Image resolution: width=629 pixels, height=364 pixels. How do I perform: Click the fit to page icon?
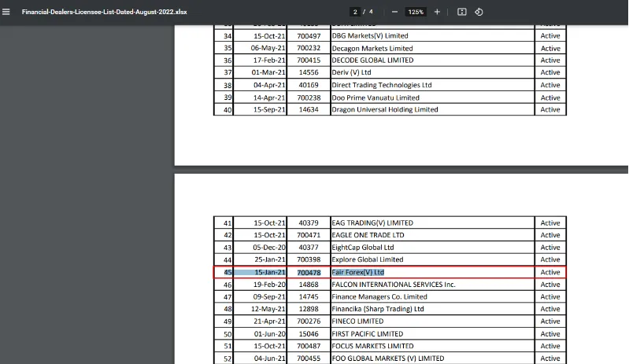(462, 12)
